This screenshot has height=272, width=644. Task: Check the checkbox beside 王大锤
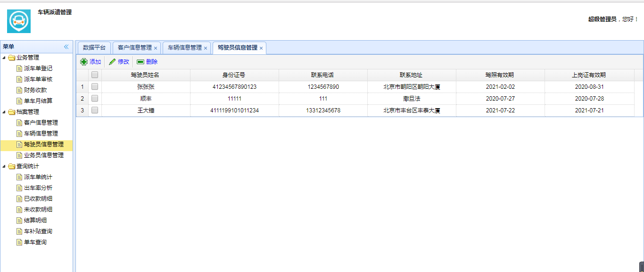(x=94, y=110)
